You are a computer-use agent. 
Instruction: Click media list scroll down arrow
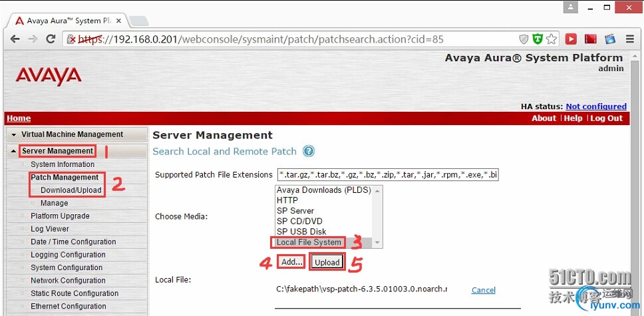pyautogui.click(x=377, y=243)
